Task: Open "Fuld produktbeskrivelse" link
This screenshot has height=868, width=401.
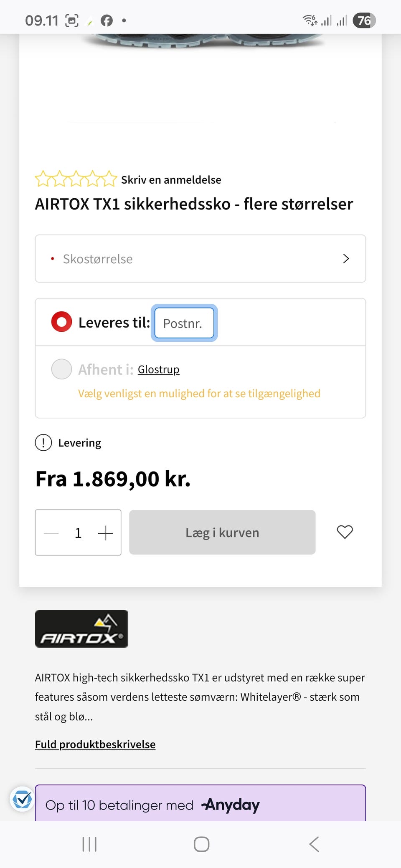Action: tap(95, 744)
